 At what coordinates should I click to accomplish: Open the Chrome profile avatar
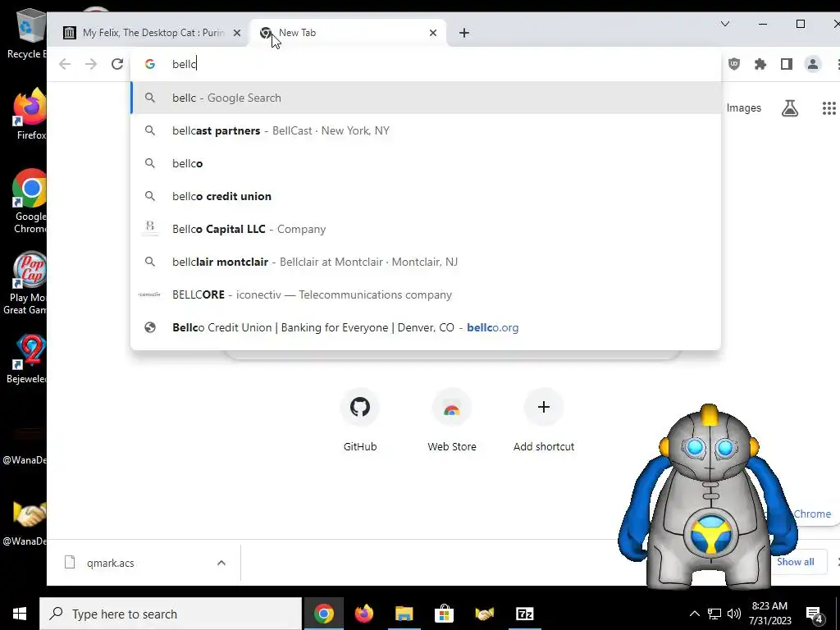point(813,64)
